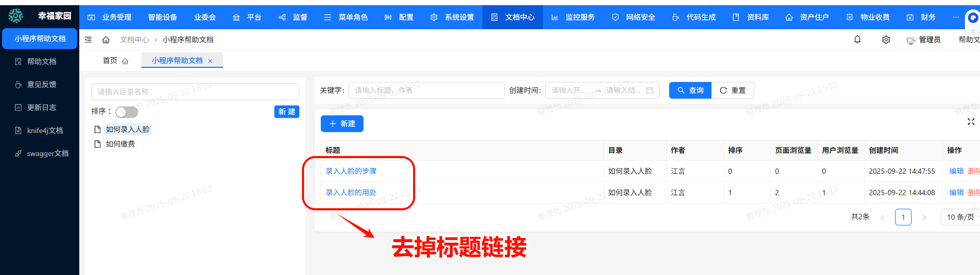Open the 录入人脸的步骤 title link
980x275 pixels.
tap(351, 171)
